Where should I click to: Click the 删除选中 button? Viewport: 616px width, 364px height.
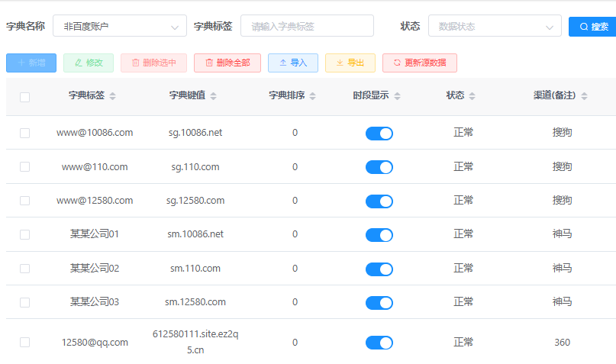pyautogui.click(x=153, y=63)
